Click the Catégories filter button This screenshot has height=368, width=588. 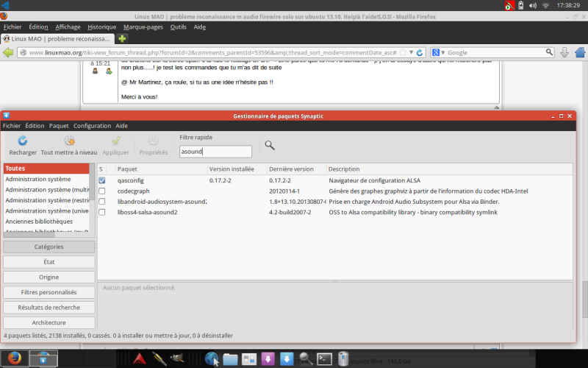click(x=49, y=247)
